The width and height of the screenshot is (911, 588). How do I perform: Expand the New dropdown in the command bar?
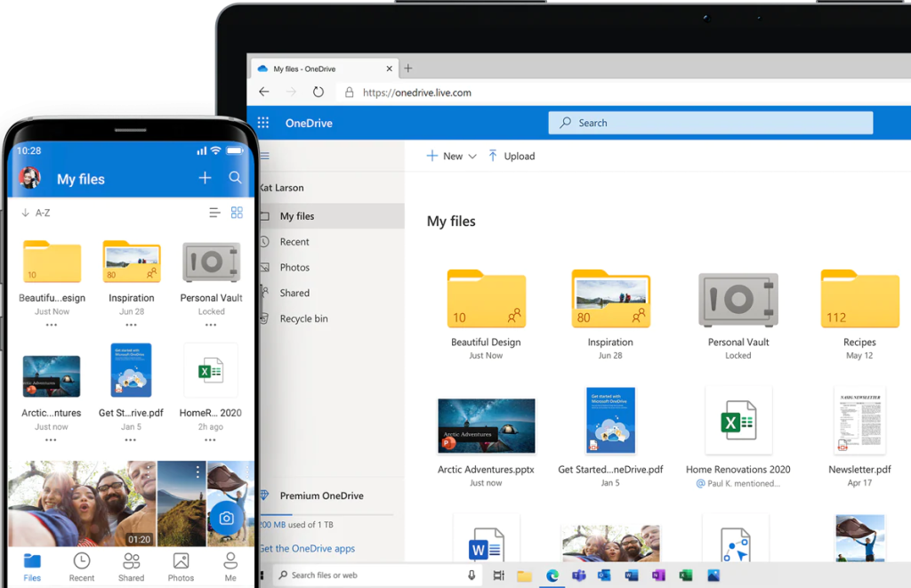coord(451,156)
